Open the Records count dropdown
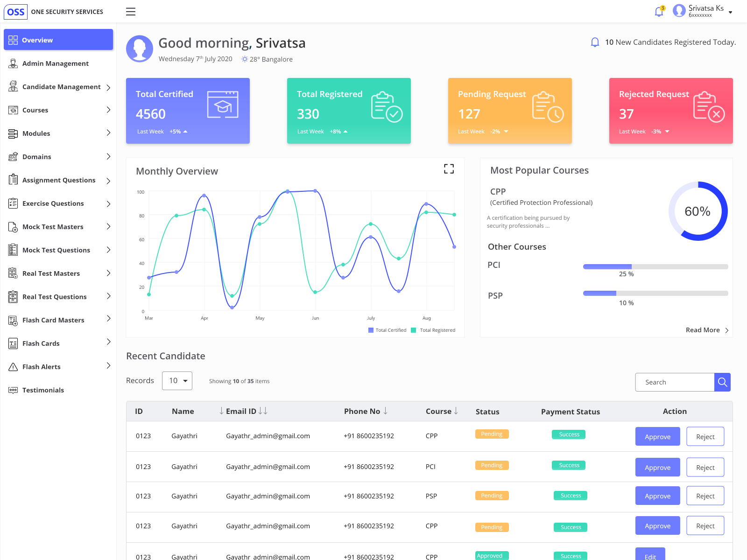747x560 pixels. (x=177, y=380)
